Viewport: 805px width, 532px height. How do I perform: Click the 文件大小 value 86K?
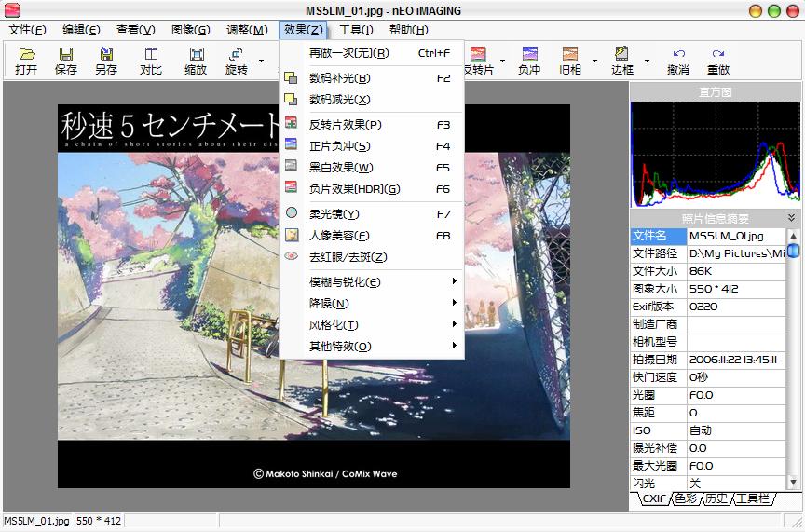click(737, 271)
